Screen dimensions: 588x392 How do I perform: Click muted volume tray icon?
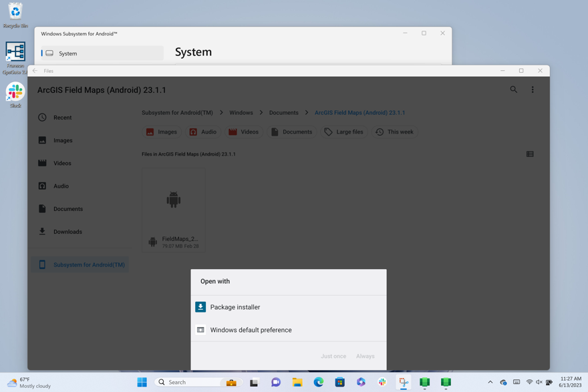click(539, 382)
